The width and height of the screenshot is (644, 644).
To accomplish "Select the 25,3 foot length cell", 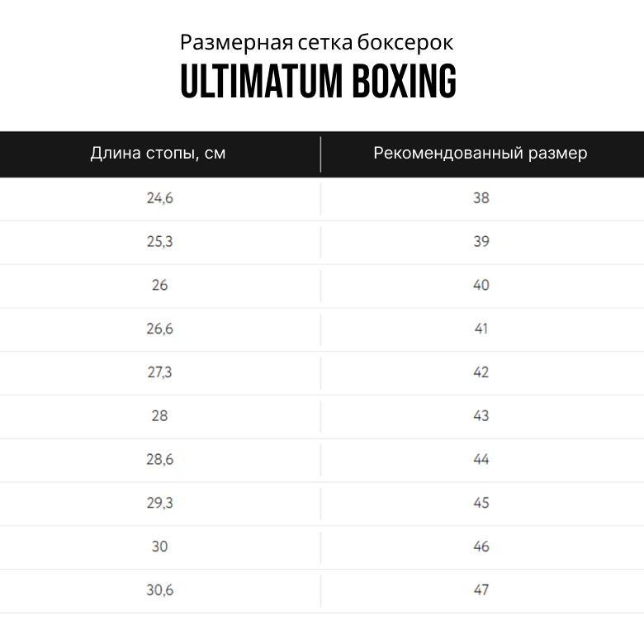I will 159,242.
